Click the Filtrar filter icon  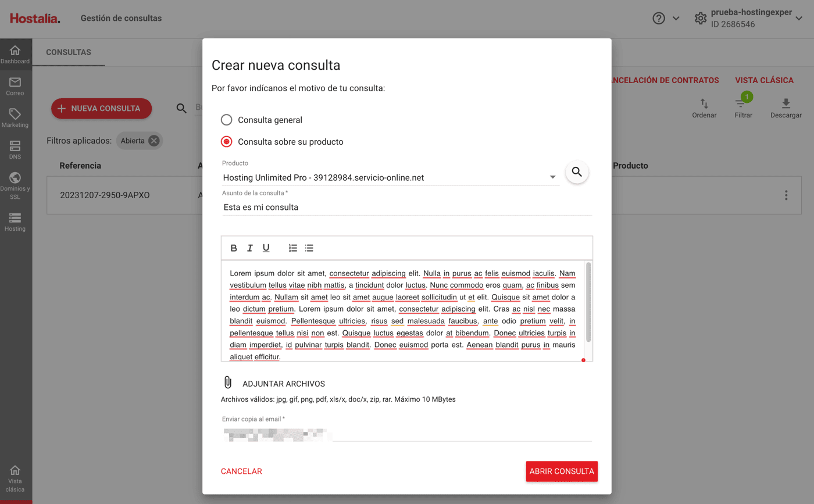pos(740,103)
